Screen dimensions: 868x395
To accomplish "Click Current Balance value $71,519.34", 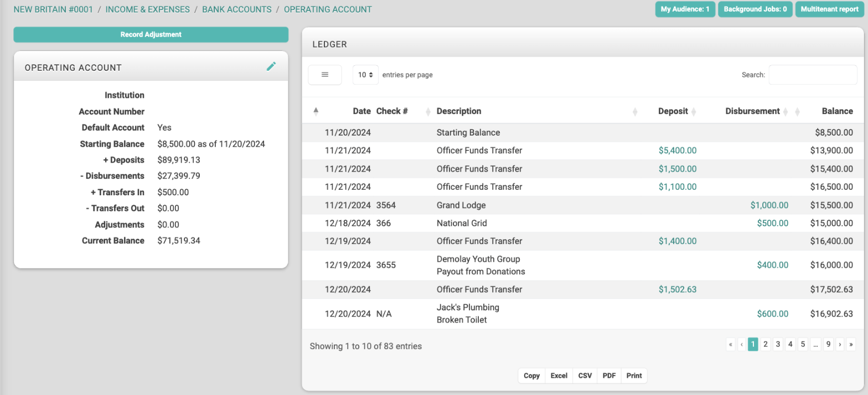I will 179,241.
